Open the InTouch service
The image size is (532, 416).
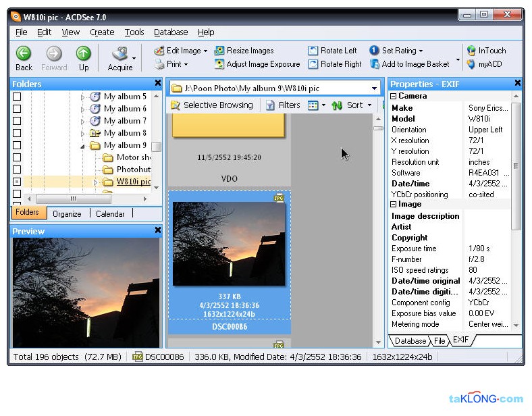[471, 51]
